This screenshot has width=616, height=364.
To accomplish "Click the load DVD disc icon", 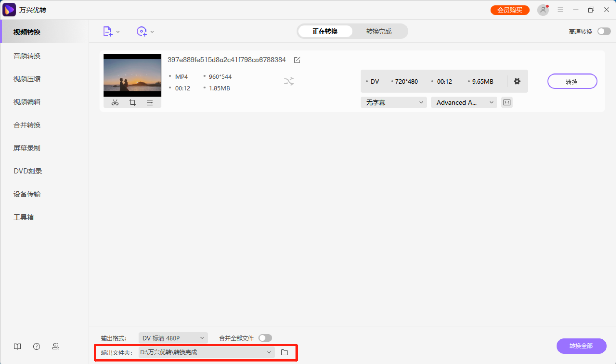I will click(142, 31).
